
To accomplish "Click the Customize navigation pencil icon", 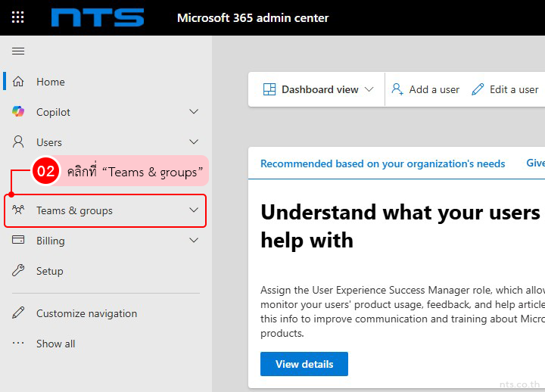I will (19, 313).
